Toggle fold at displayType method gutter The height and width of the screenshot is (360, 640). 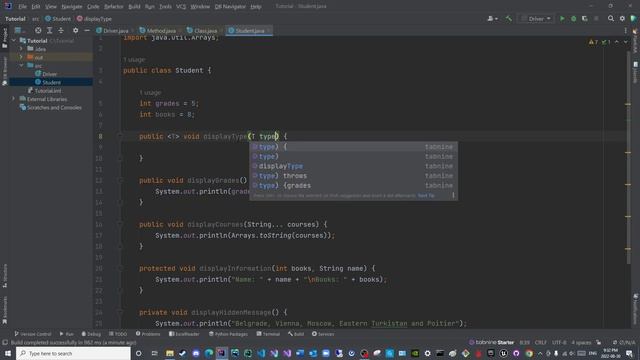[x=120, y=136]
